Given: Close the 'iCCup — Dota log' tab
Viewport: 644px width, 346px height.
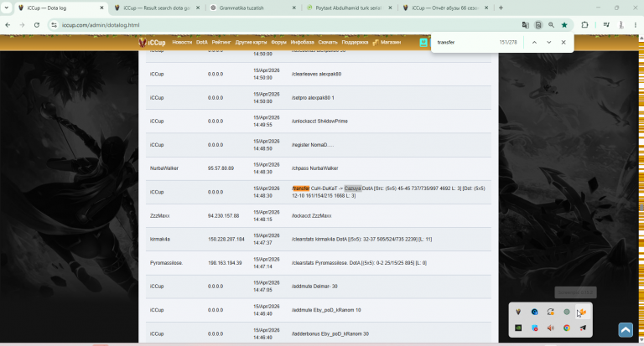Looking at the screenshot, I should pos(101,8).
